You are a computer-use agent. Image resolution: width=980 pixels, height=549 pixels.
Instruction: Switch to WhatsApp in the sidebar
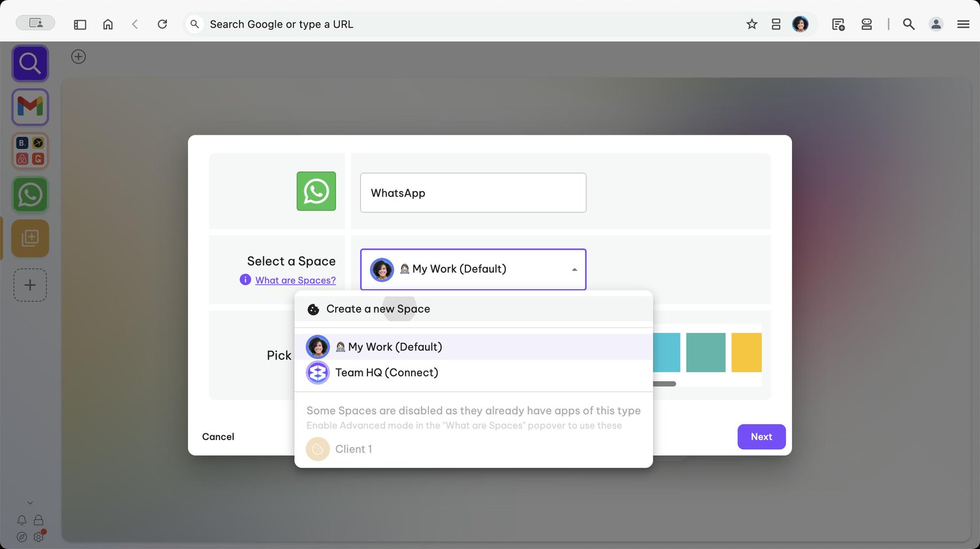pos(30,195)
